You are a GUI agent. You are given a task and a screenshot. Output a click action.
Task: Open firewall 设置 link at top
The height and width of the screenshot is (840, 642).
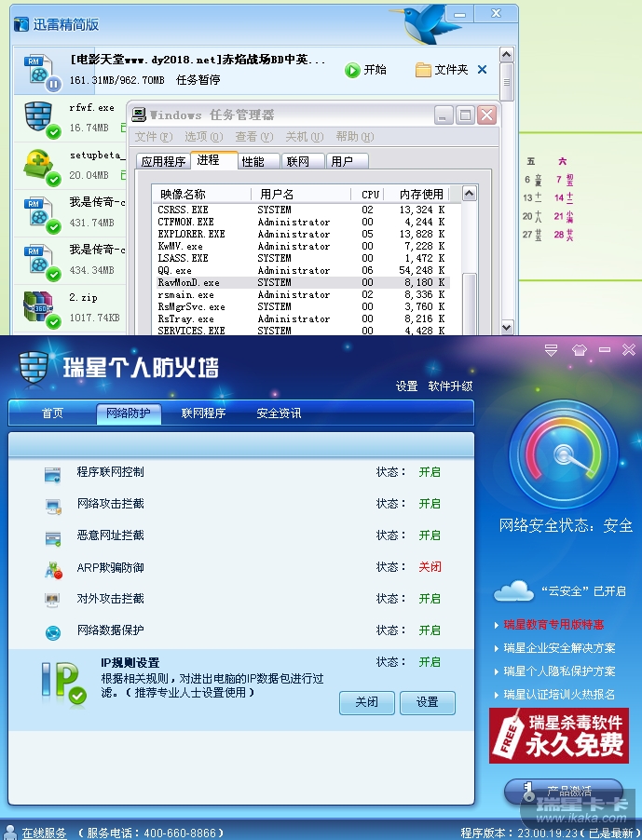(406, 386)
